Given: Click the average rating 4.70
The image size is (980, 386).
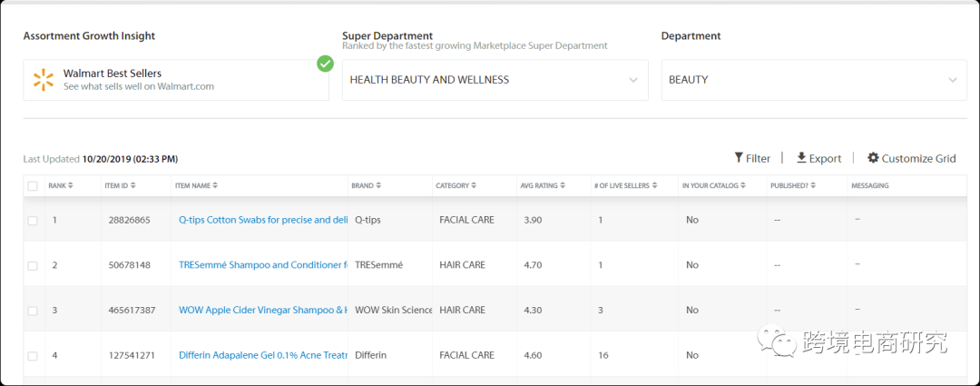Looking at the screenshot, I should click(x=534, y=265).
